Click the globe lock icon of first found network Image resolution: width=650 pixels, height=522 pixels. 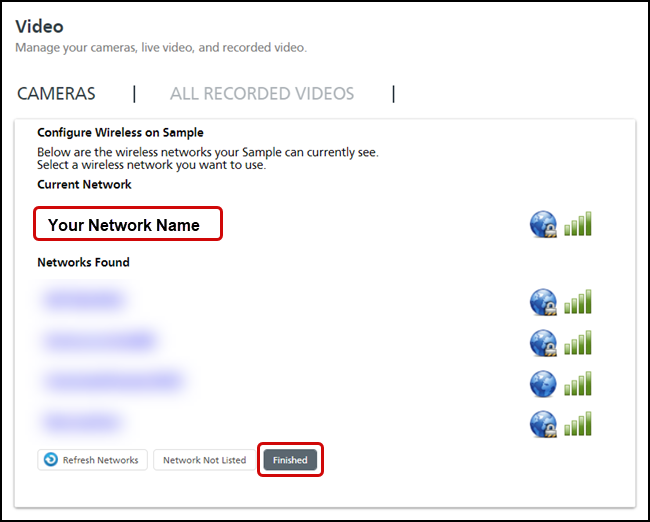click(x=543, y=302)
